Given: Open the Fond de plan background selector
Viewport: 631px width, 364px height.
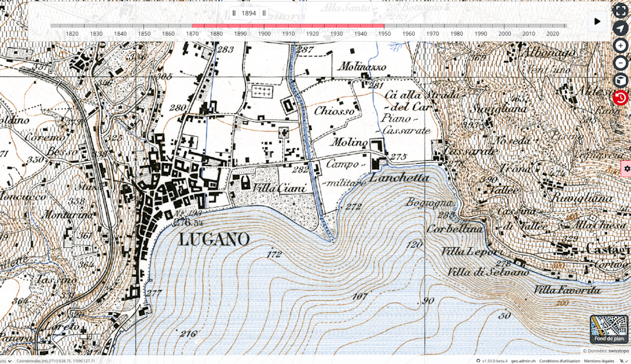Looking at the screenshot, I should tap(609, 329).
